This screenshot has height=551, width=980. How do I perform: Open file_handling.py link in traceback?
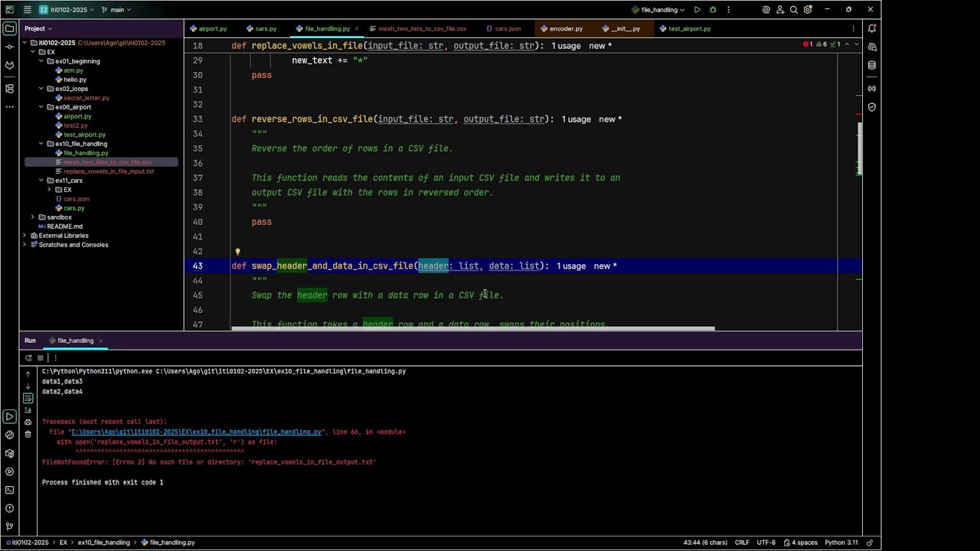[196, 432]
